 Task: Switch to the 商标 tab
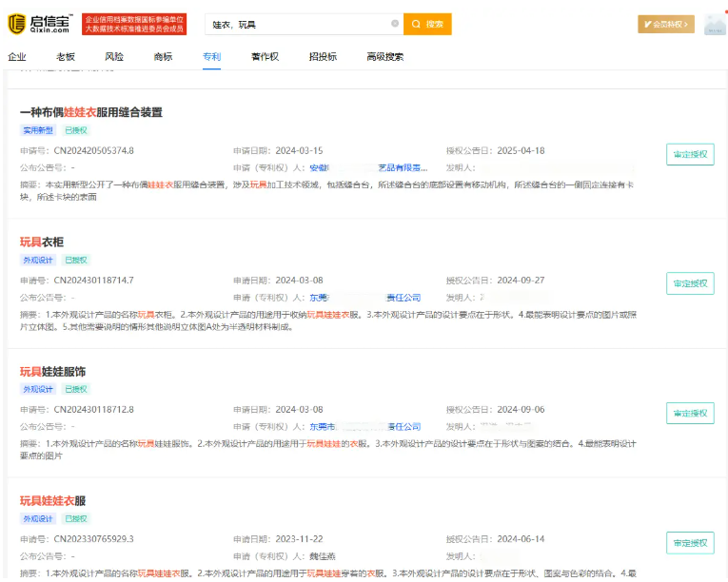163,57
